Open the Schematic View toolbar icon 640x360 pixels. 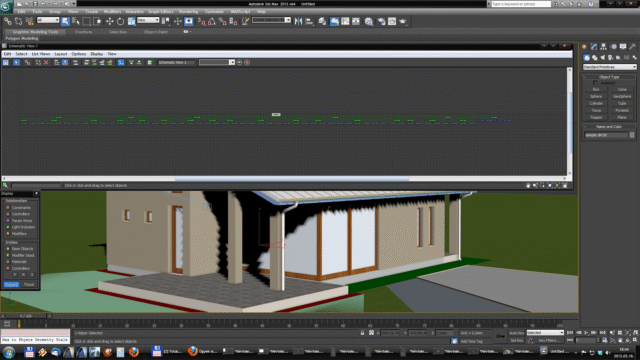(356, 21)
